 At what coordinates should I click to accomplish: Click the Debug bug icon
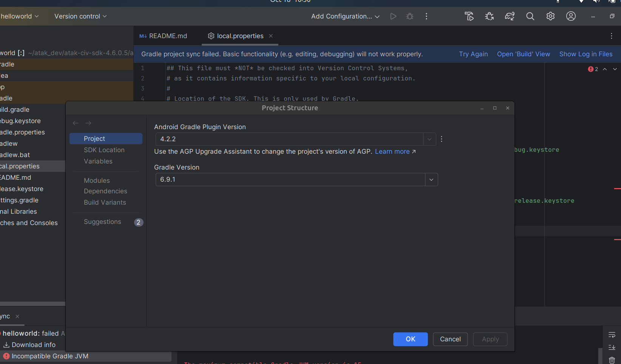coord(410,16)
